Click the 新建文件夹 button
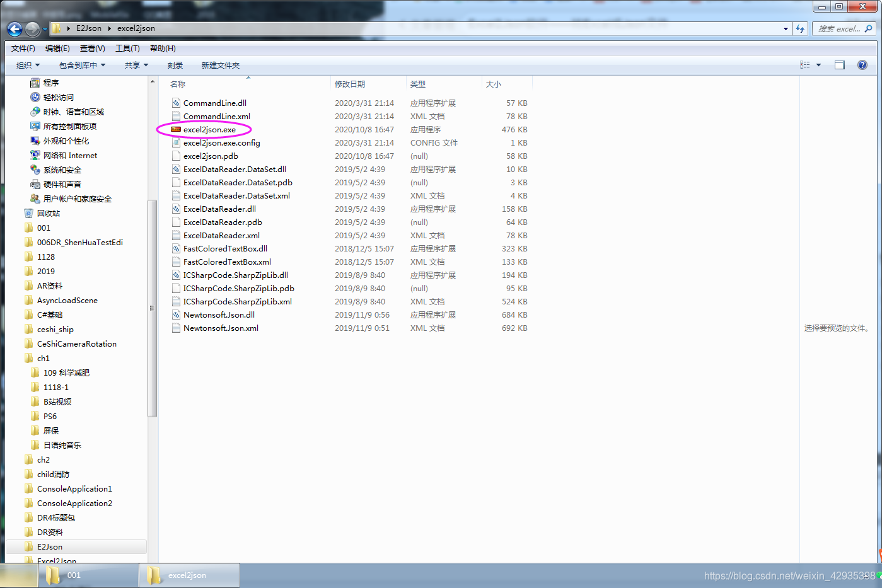 click(220, 65)
